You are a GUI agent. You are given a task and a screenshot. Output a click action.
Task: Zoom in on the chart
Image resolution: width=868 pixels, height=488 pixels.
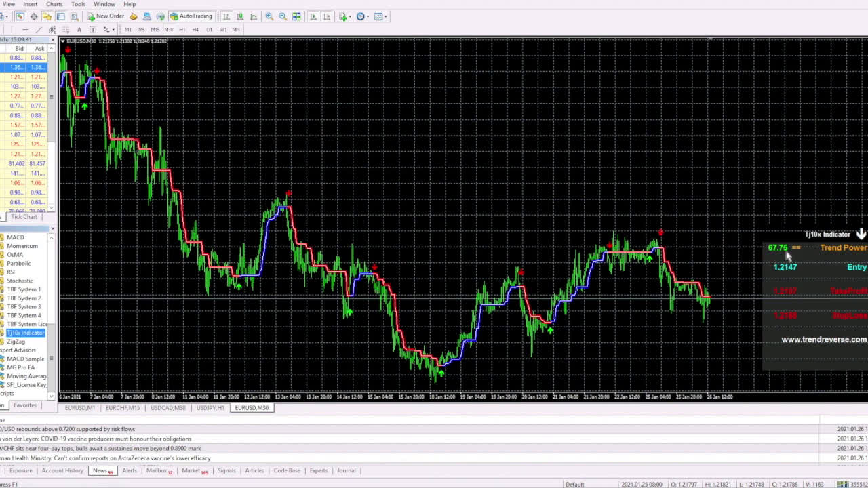(x=268, y=16)
